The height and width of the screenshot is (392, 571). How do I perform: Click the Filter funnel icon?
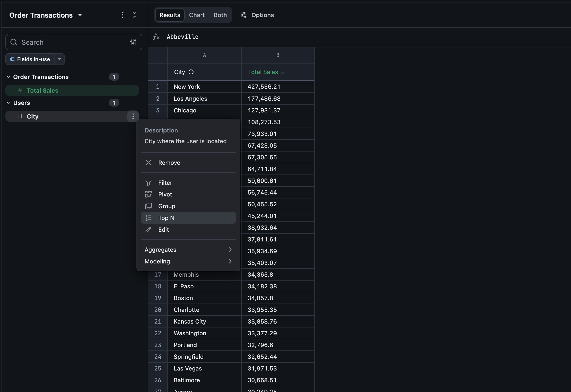[148, 183]
